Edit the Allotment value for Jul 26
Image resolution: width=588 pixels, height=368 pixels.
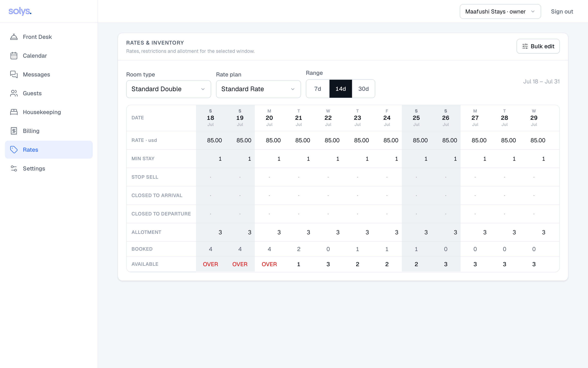click(x=446, y=232)
